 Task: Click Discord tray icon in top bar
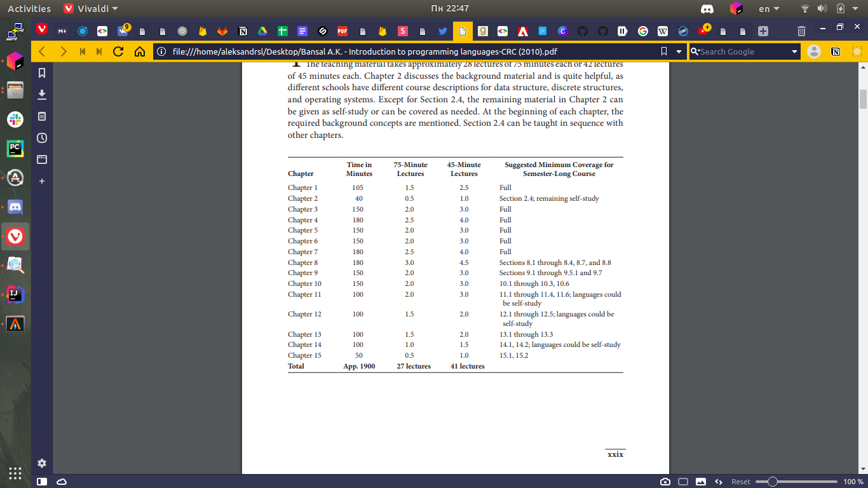pos(707,8)
